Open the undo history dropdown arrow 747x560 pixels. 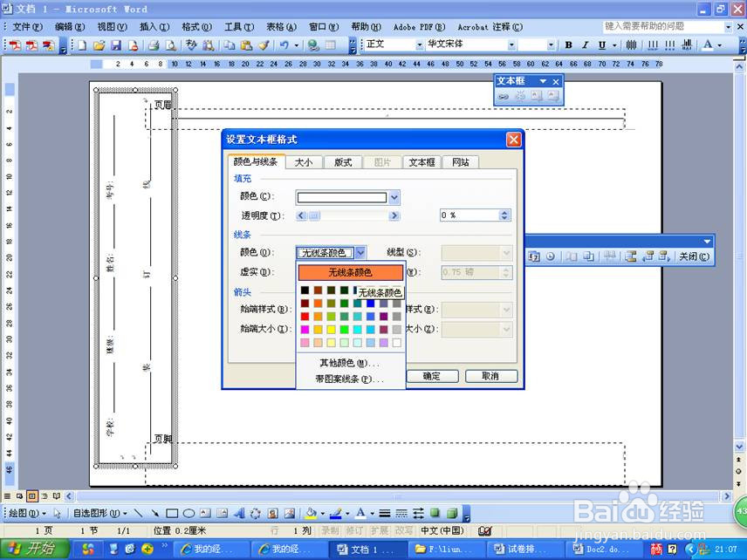tap(296, 45)
